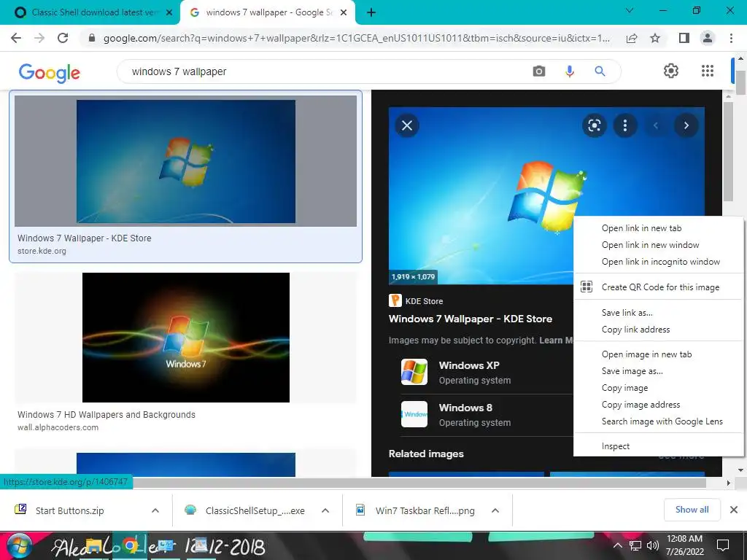The height and width of the screenshot is (560, 747).
Task: Open the Chrome profile avatar
Action: point(708,38)
